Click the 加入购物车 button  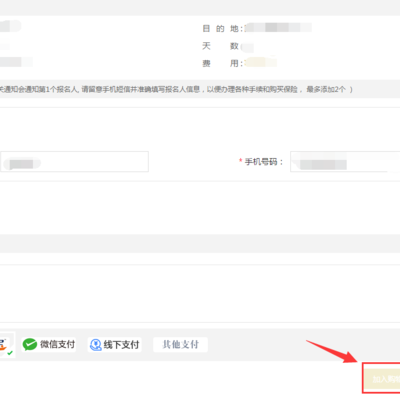tap(382, 379)
